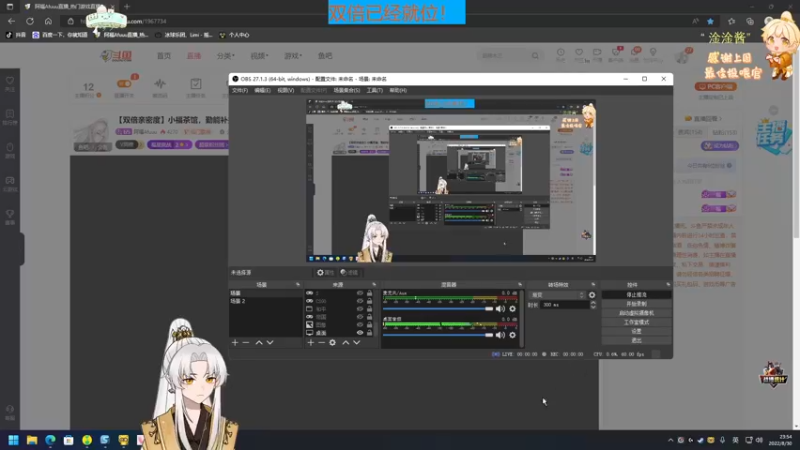This screenshot has width=800, height=450.
Task: Move the selected source up in the Sources panel
Action: pos(345,342)
